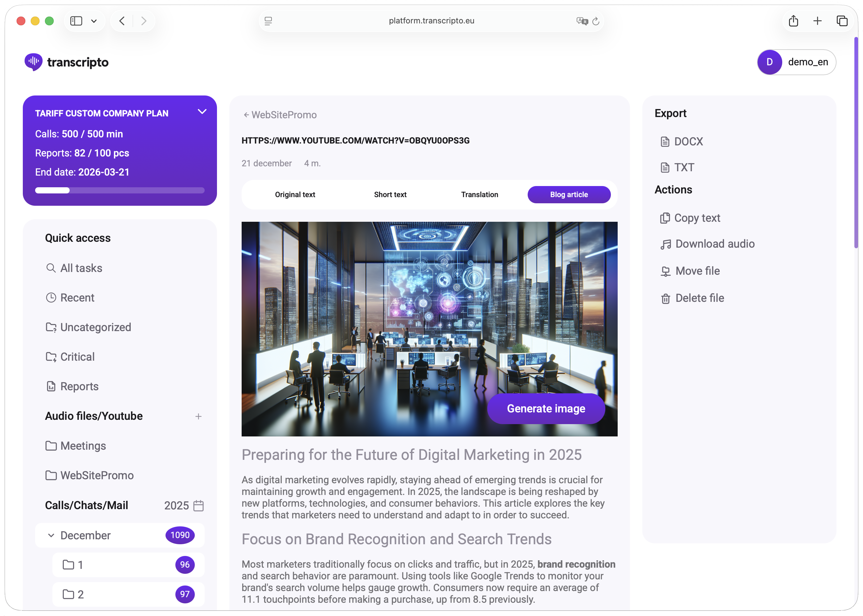This screenshot has height=616, width=863.
Task: Click the TXT export file icon
Action: [665, 167]
